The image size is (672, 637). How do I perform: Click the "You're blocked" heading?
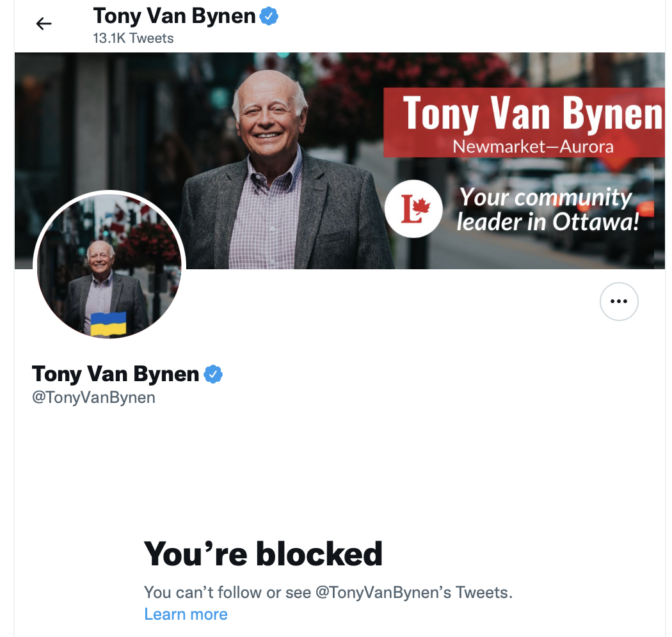click(263, 554)
